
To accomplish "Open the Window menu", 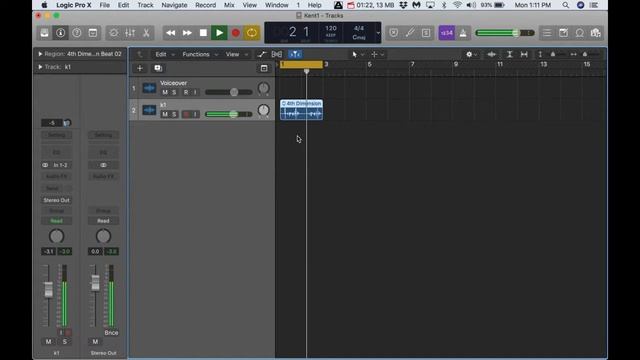I will (276, 5).
